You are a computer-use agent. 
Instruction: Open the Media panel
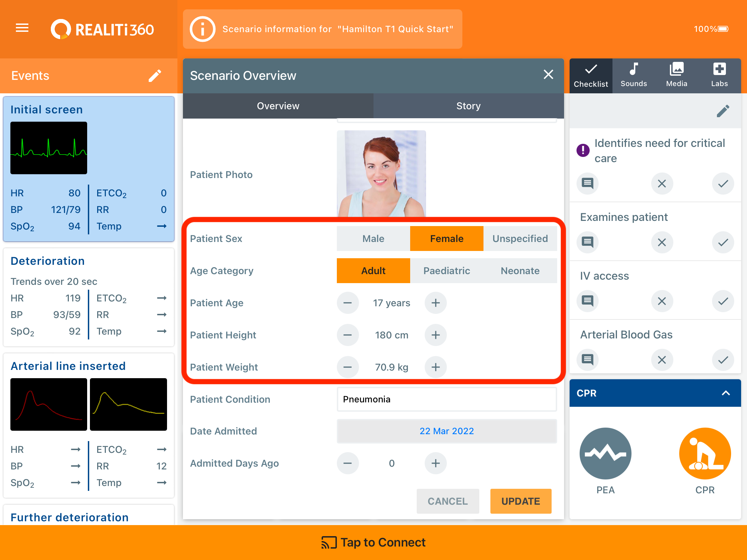(x=676, y=75)
